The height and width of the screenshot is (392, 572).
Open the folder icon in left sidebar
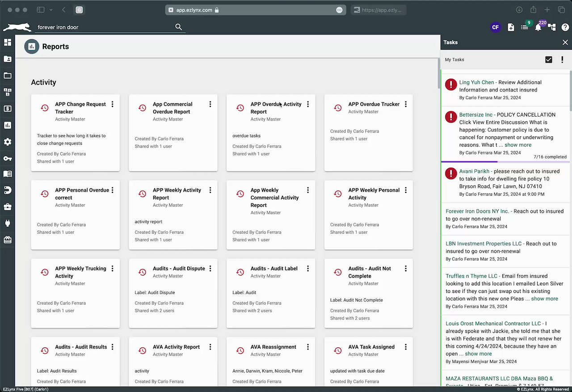point(7,76)
